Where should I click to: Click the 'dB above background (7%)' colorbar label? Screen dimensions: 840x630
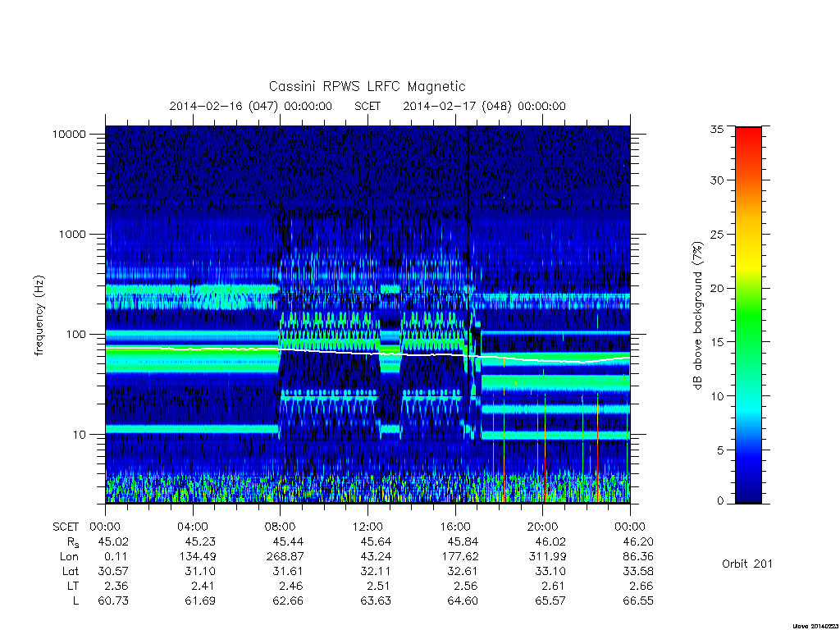click(697, 316)
